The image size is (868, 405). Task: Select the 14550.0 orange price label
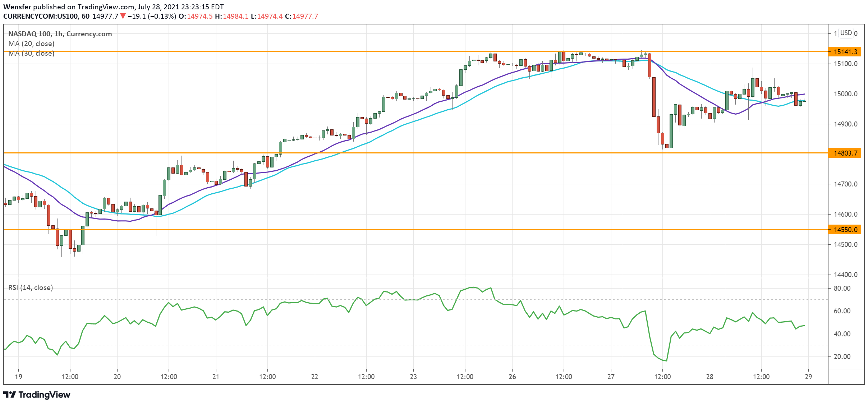845,230
